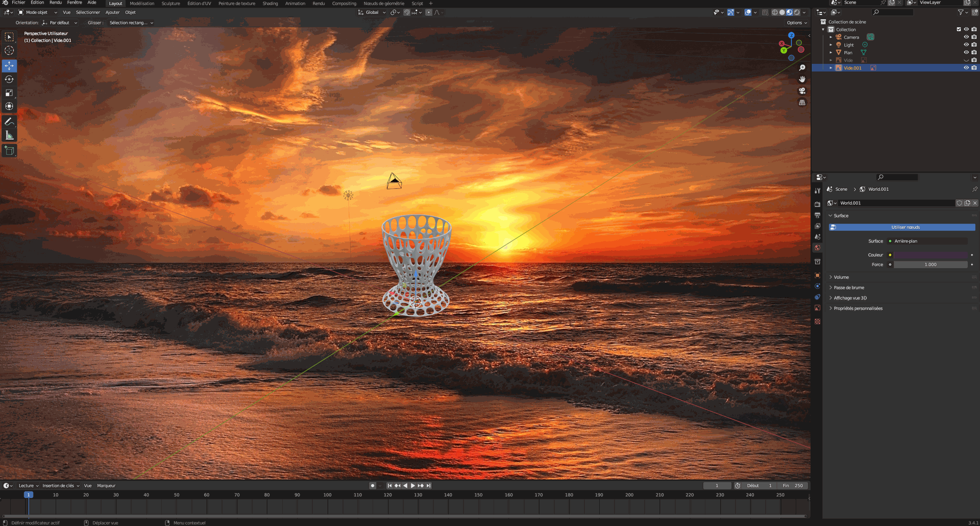Viewport: 980px width, 526px height.
Task: Open the Fichier menu
Action: click(18, 3)
